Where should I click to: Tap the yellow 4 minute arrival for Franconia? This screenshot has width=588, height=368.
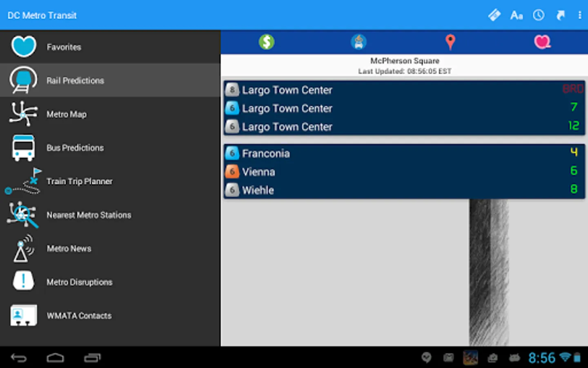point(574,152)
